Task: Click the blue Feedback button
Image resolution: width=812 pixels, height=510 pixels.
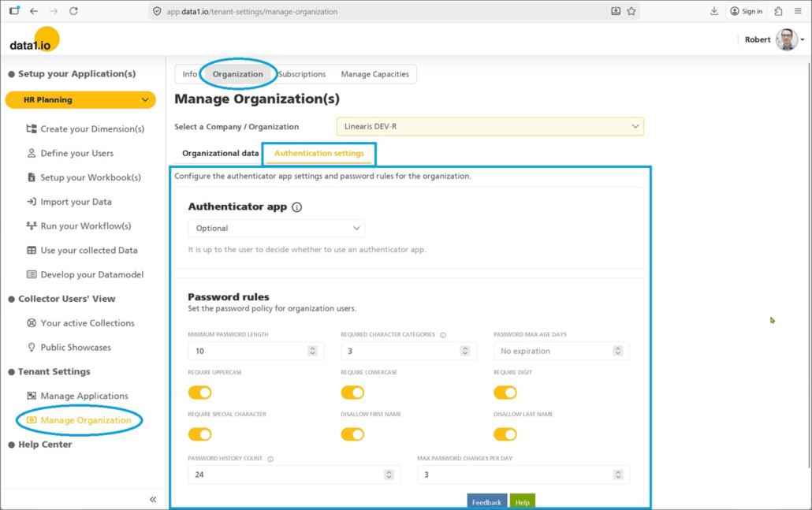Action: (486, 502)
